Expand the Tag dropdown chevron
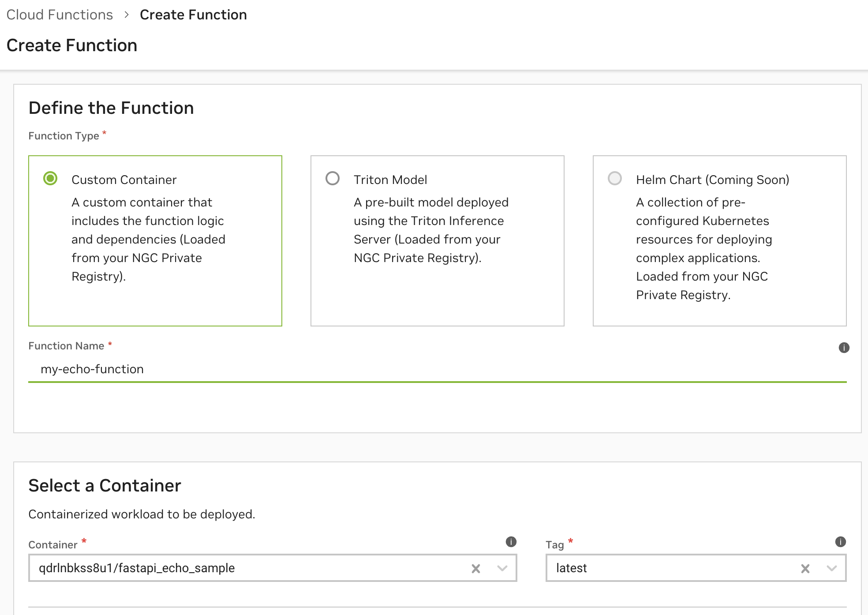The width and height of the screenshot is (868, 615). coord(831,569)
